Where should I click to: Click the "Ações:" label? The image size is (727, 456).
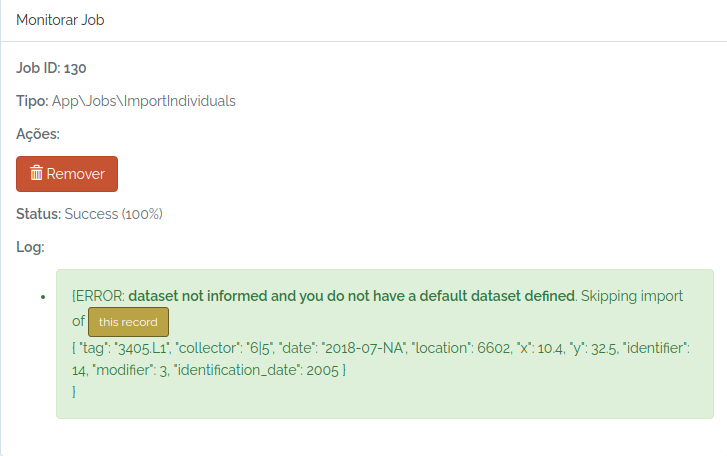tap(38, 134)
